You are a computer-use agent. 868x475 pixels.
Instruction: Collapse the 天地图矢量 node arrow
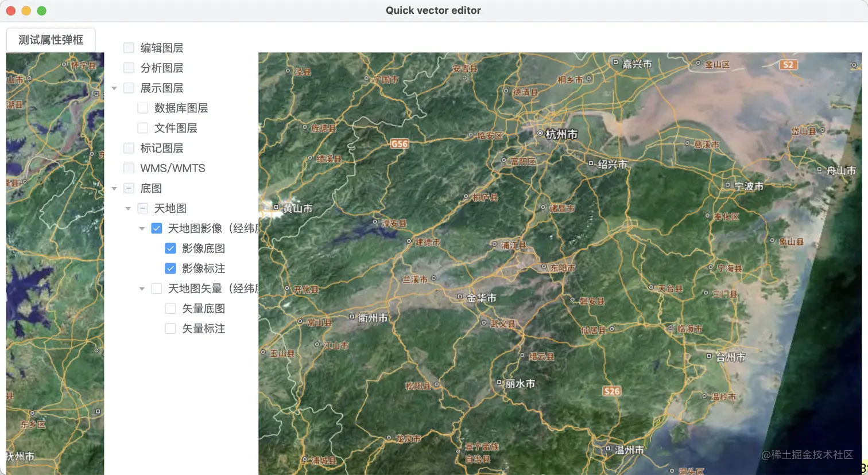(x=142, y=289)
